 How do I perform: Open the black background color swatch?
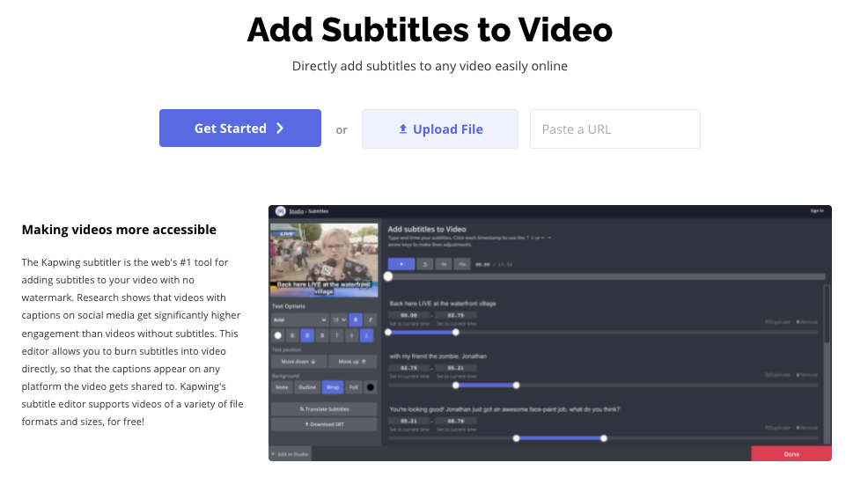click(371, 387)
